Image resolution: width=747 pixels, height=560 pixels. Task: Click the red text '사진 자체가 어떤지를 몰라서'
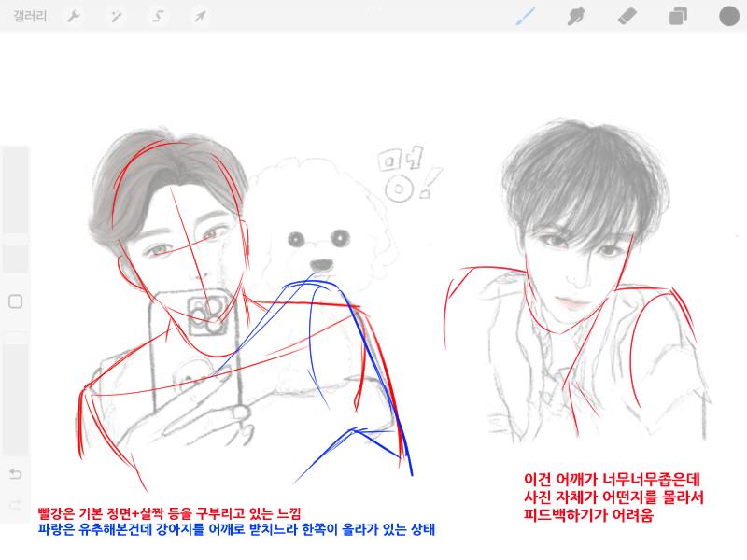(613, 497)
